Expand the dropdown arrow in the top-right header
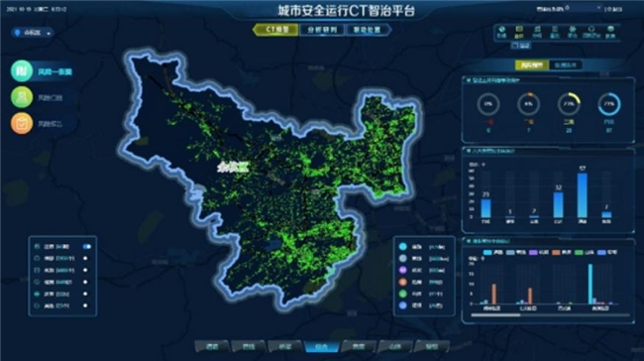Image resolution: width=644 pixels, height=361 pixels. point(598,8)
